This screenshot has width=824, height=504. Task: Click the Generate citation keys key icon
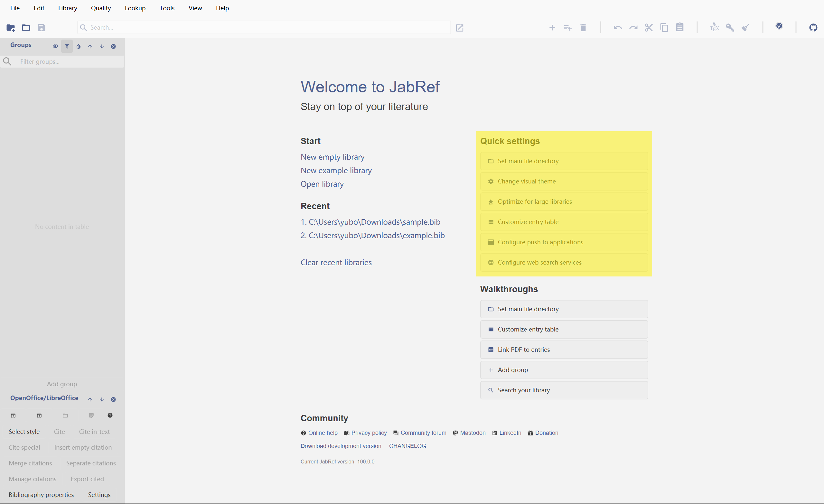click(x=730, y=28)
